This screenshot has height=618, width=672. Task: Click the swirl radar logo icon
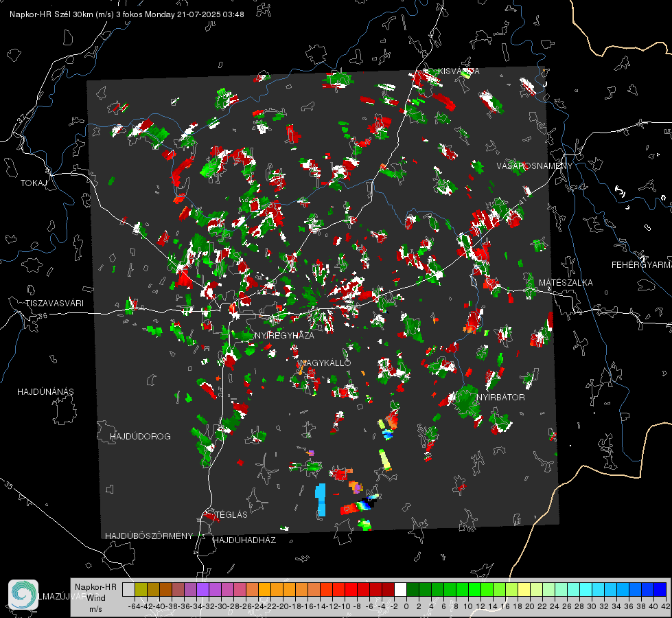[23, 595]
